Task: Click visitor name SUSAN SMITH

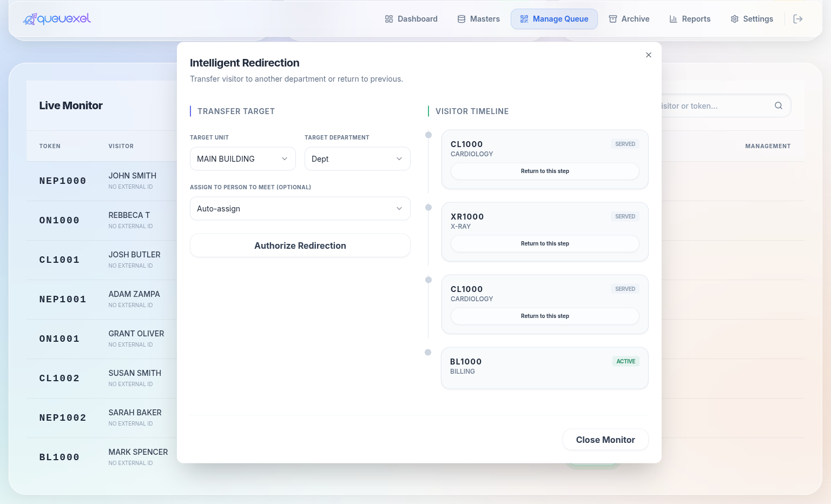Action: pyautogui.click(x=135, y=373)
